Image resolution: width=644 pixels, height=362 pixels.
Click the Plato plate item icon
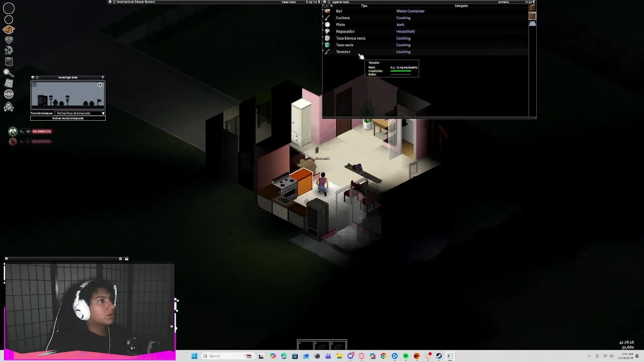pyautogui.click(x=328, y=25)
